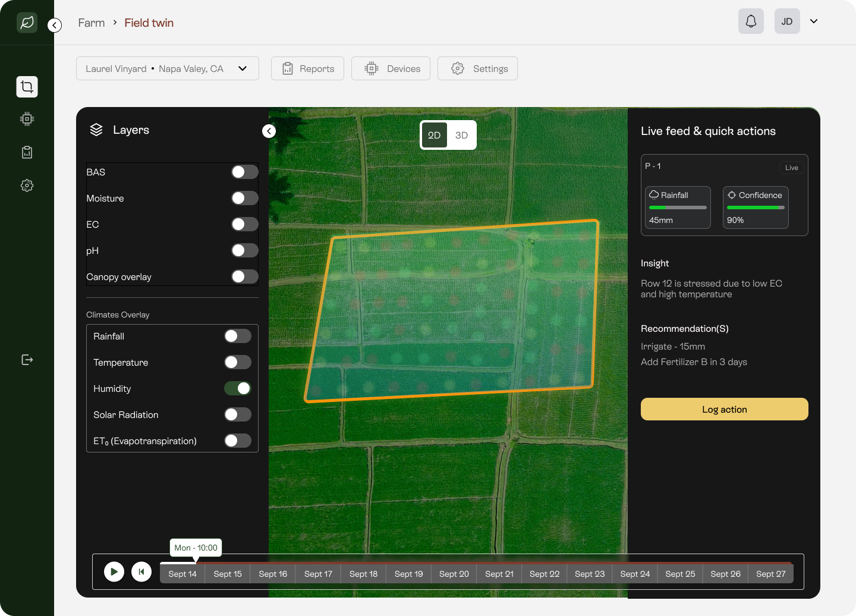Skip back to the timeline start
This screenshot has height=616, width=856.
coord(141,572)
